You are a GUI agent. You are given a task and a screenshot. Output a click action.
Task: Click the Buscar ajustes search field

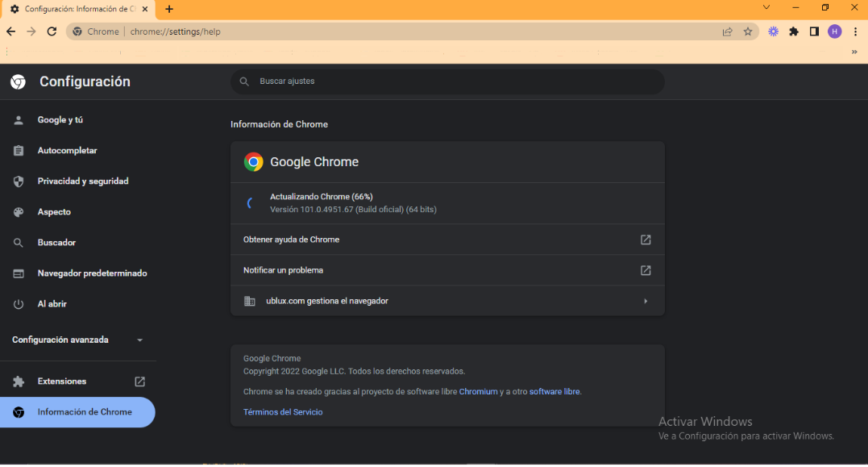click(x=447, y=81)
